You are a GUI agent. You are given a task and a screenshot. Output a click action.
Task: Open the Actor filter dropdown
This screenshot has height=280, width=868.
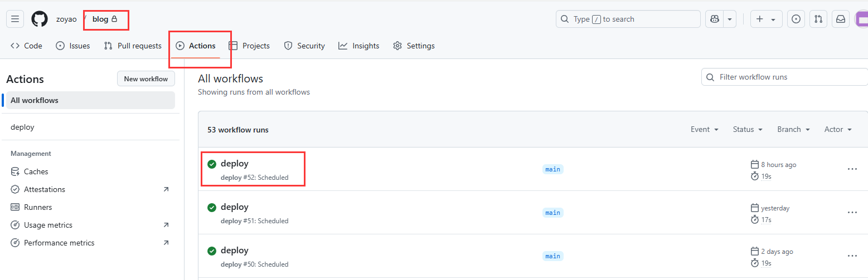pos(838,129)
